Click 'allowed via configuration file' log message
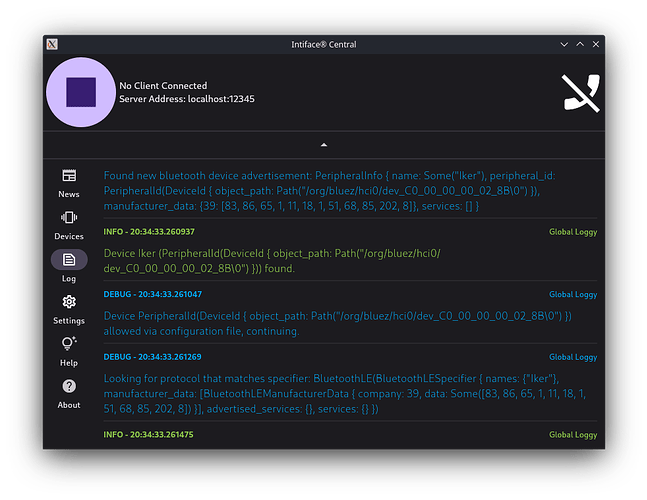Viewport: 647px width, 500px height. (x=338, y=324)
